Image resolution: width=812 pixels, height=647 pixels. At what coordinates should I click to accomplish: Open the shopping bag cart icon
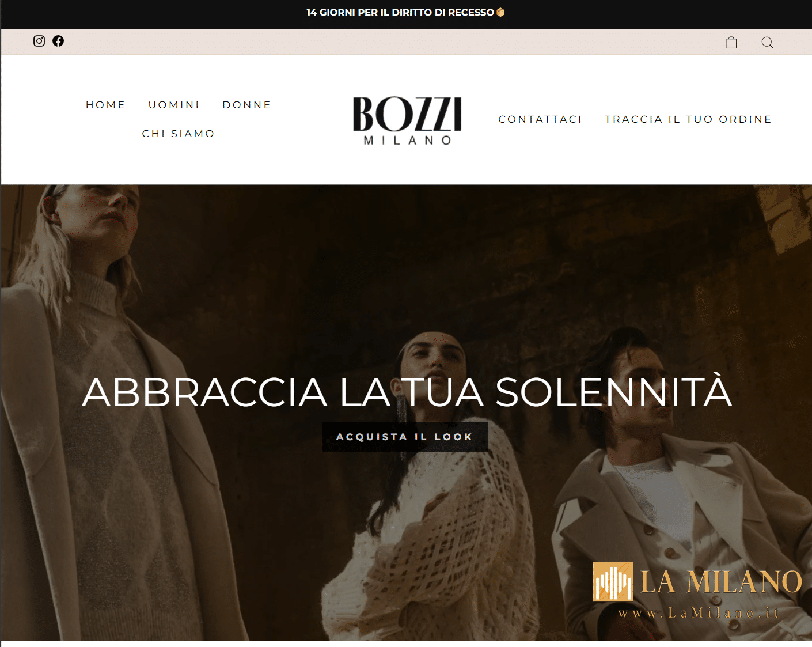[x=731, y=42]
